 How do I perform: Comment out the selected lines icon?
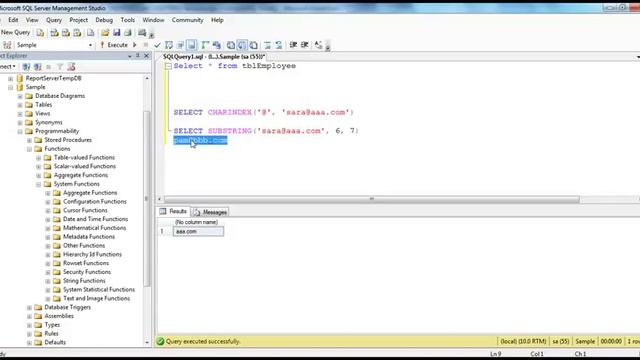point(267,45)
